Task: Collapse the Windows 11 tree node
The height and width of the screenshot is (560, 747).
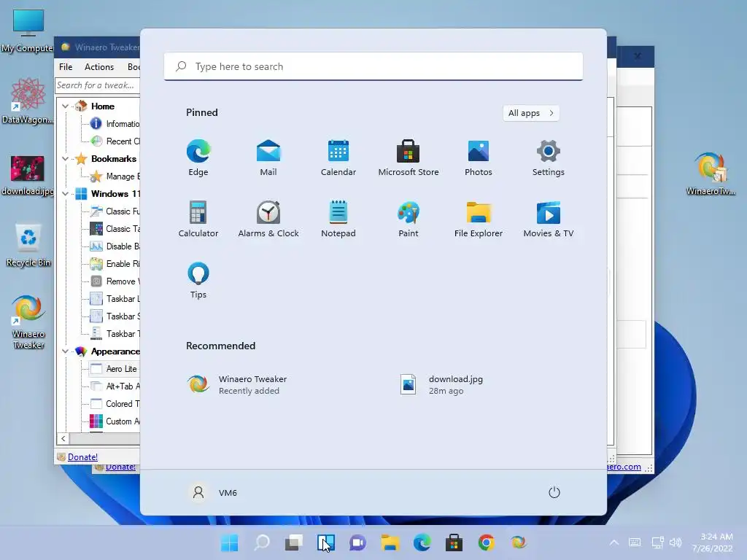Action: click(65, 194)
